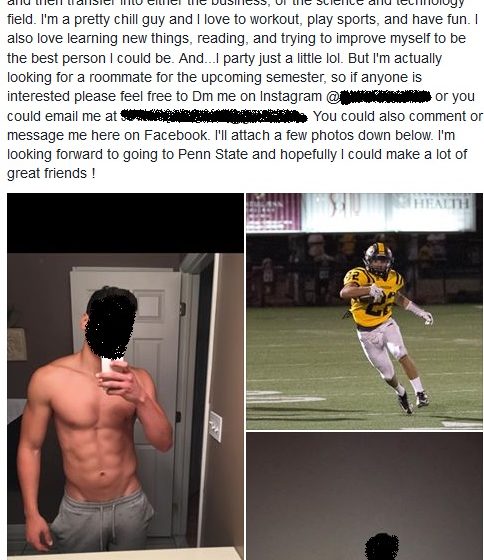This screenshot has height=560, width=484.
Task: Click the magenta sign at the stadium's top-left
Action: tap(274, 212)
